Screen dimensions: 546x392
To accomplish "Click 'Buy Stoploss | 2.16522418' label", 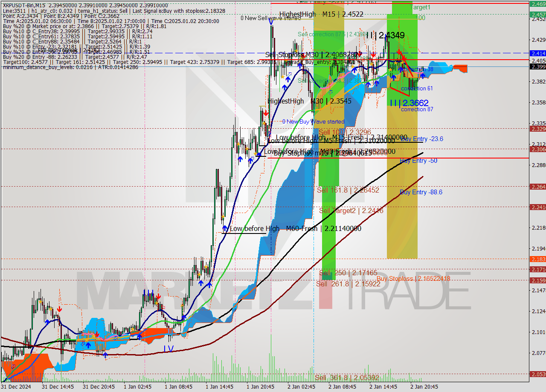I will click(413, 278).
